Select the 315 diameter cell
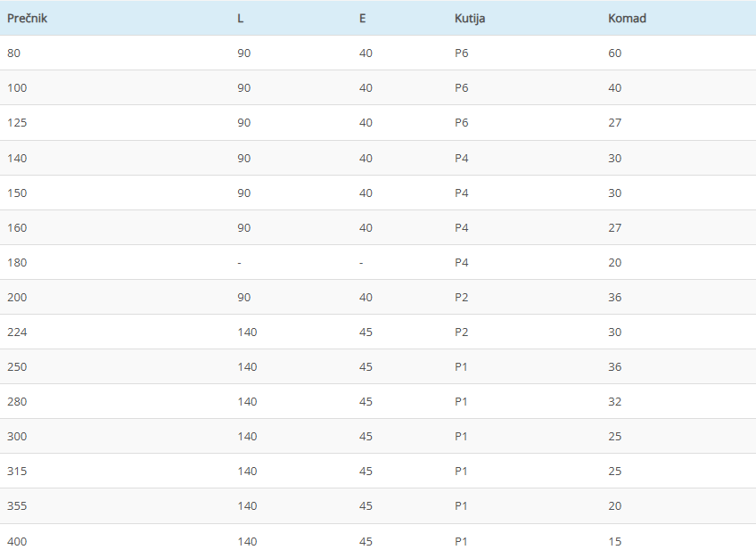 pos(17,471)
